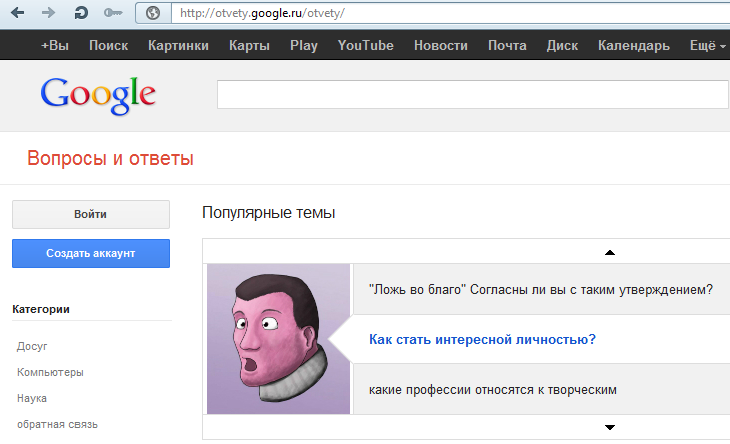The image size is (730, 444).
Task: Click the Войти button
Action: (x=91, y=214)
